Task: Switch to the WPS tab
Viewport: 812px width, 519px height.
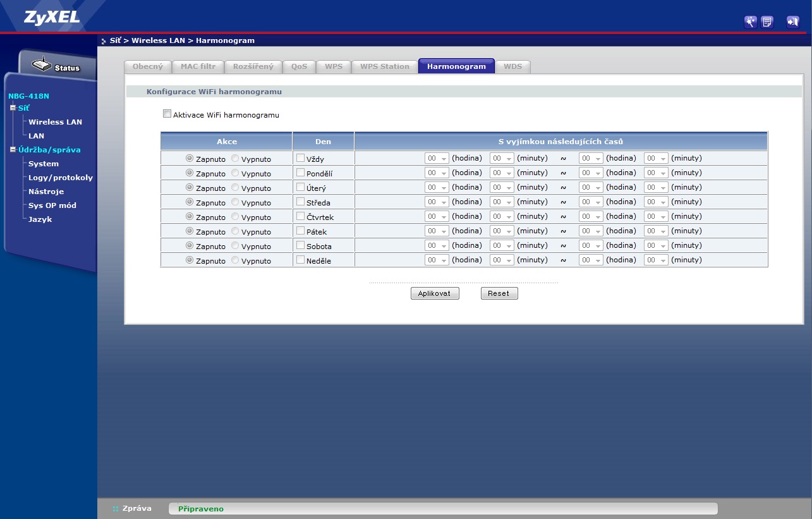Action: tap(333, 66)
